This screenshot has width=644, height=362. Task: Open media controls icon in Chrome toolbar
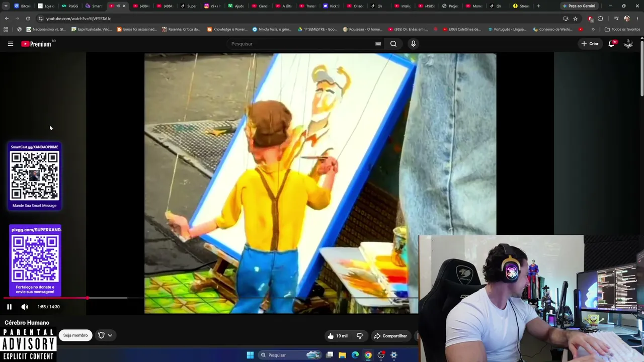616,19
